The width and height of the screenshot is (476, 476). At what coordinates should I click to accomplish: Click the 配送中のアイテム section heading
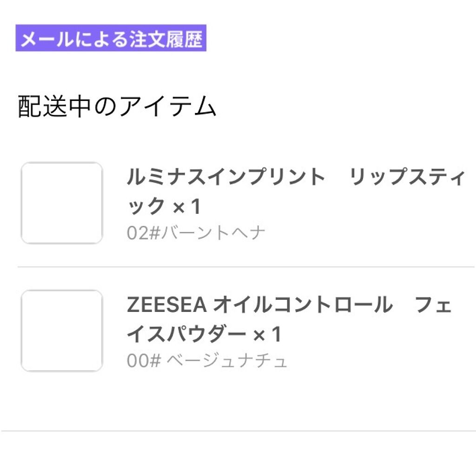[x=117, y=107]
